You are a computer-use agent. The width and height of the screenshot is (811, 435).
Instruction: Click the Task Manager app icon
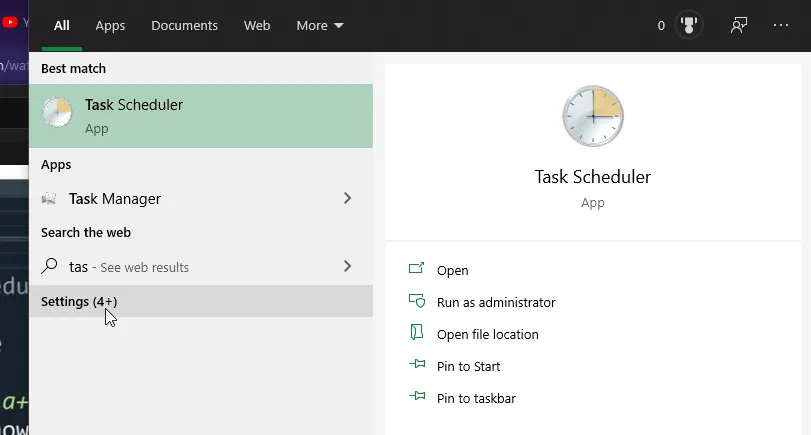click(49, 198)
